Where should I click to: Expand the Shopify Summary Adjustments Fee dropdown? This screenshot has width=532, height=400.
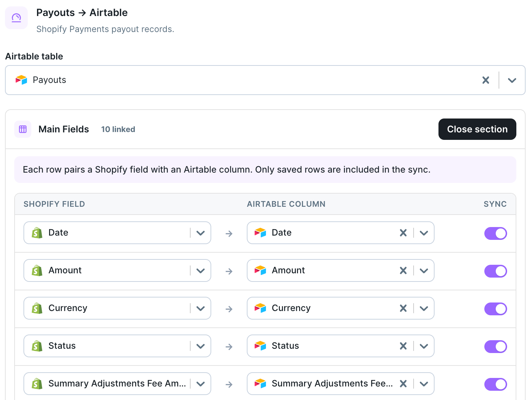(201, 384)
